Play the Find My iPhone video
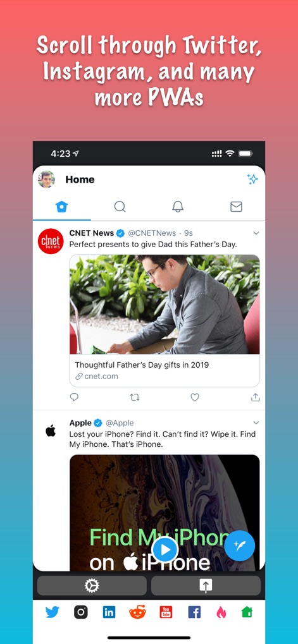298x644 pixels. coord(165,550)
